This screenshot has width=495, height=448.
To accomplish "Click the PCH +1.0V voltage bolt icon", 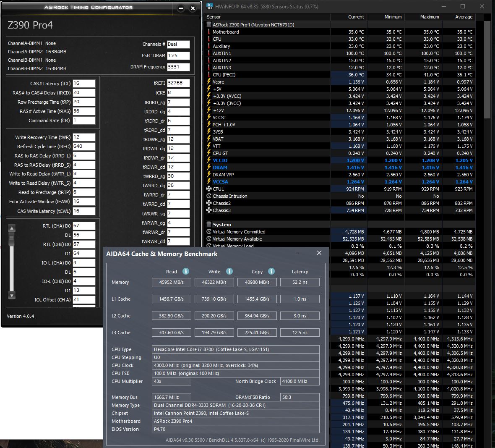I will (208, 124).
